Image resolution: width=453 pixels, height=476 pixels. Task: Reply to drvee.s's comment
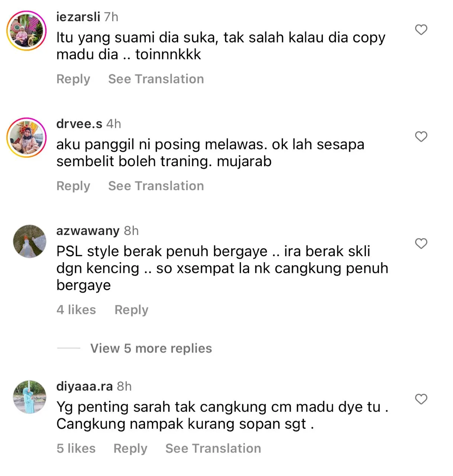point(73,186)
